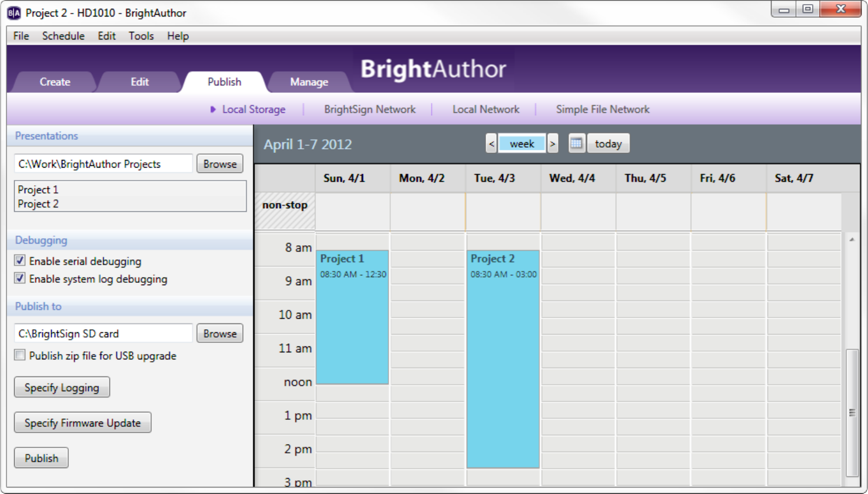Click the 11 am time label
Viewport: 868px width, 494px height.
pos(295,348)
